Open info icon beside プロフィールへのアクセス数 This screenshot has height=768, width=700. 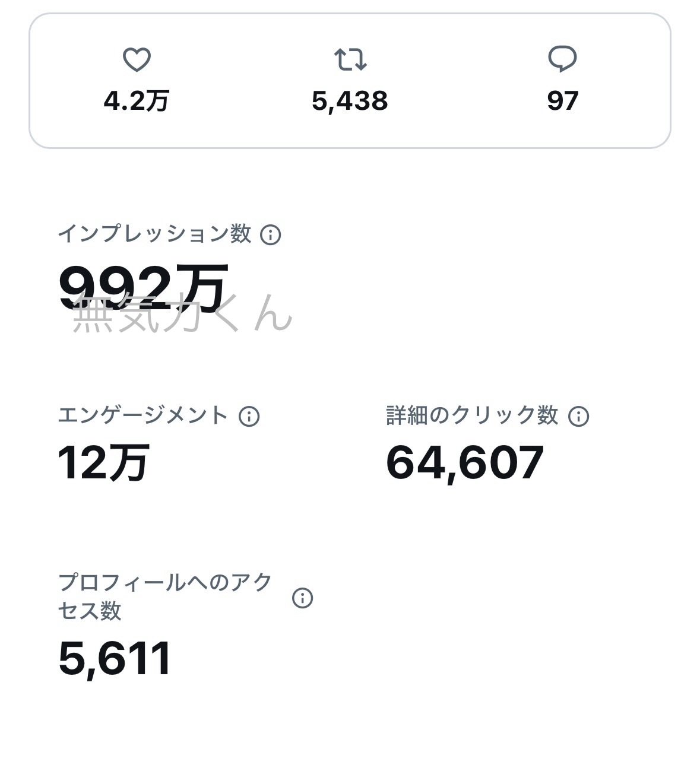tap(302, 598)
